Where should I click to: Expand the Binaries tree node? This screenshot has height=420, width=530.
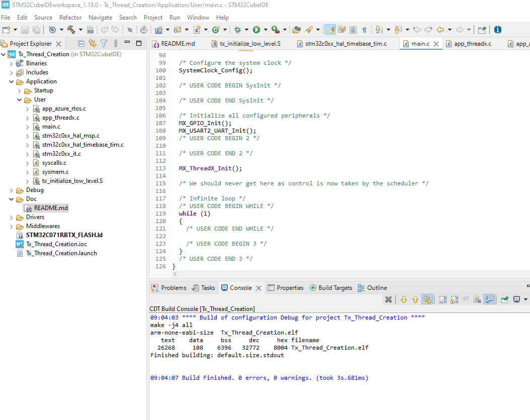[x=12, y=63]
